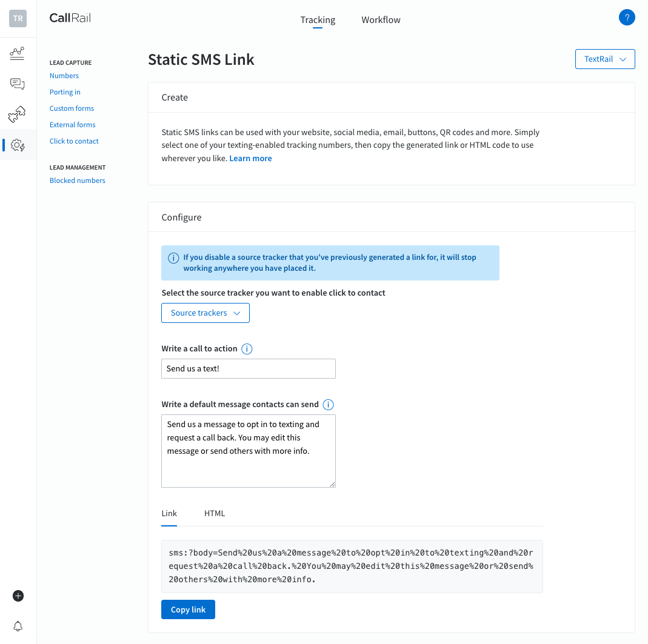Open External forms link
Screen dimensions: 648x644
click(x=72, y=125)
